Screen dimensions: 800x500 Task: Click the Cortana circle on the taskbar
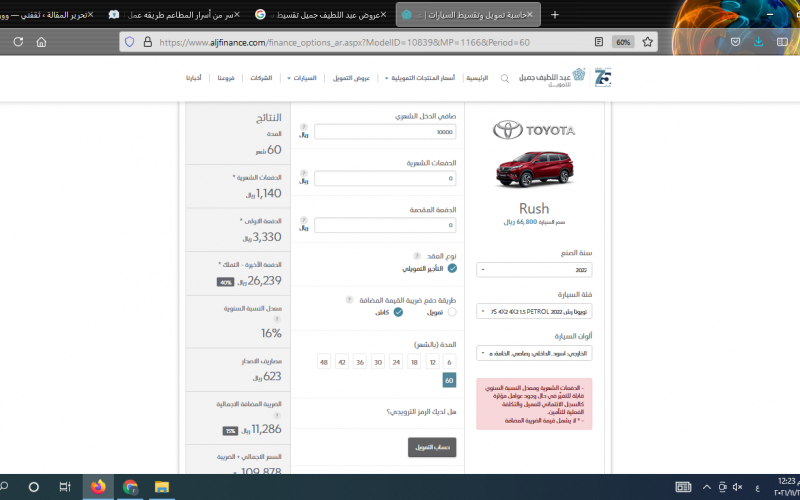[x=34, y=487]
